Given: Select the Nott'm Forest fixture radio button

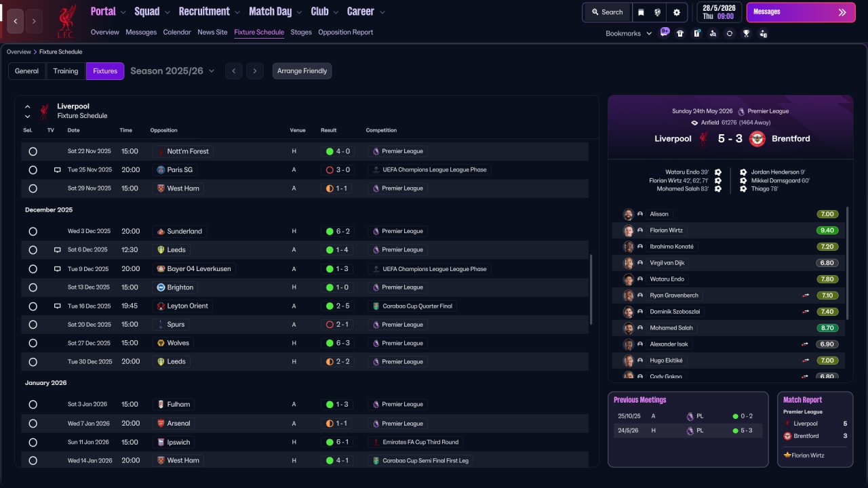Looking at the screenshot, I should click(33, 152).
